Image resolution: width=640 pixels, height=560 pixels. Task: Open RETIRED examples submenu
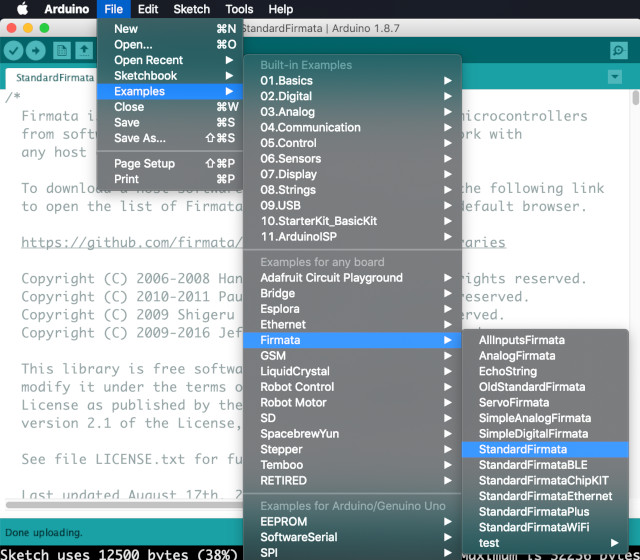(352, 480)
